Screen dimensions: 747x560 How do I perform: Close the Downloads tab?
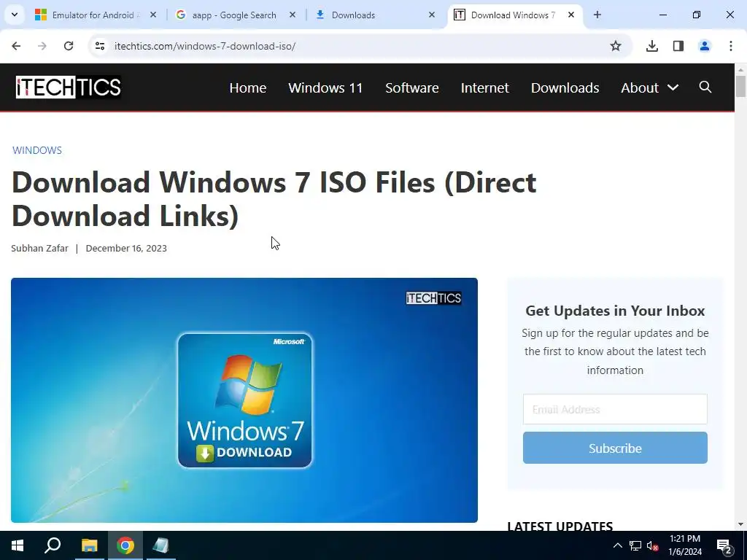click(x=432, y=15)
